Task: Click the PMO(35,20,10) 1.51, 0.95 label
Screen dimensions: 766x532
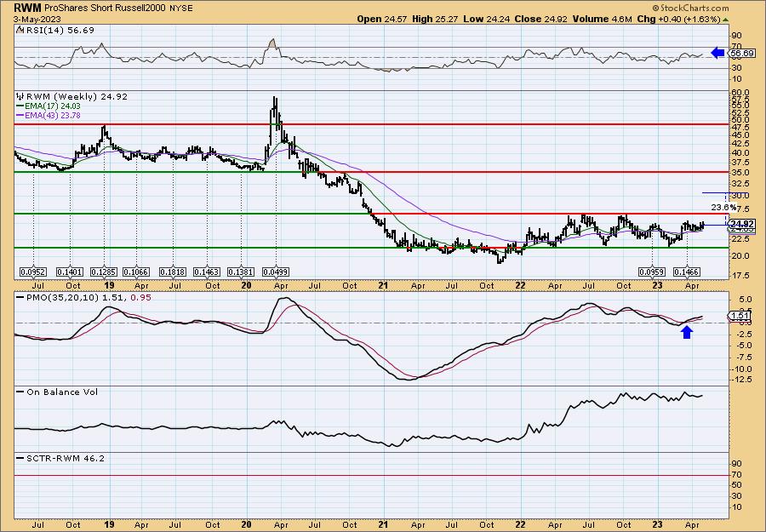Action: click(83, 297)
